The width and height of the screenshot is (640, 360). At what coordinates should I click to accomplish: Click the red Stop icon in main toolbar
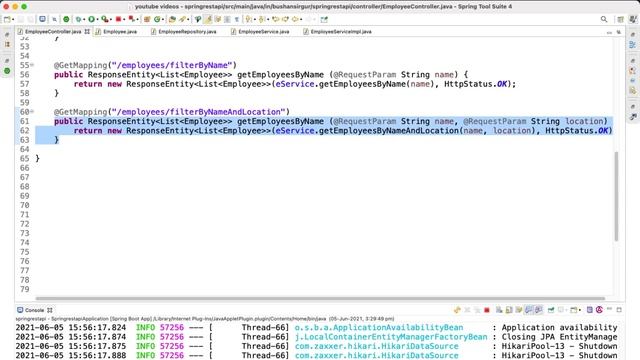pos(118,19)
